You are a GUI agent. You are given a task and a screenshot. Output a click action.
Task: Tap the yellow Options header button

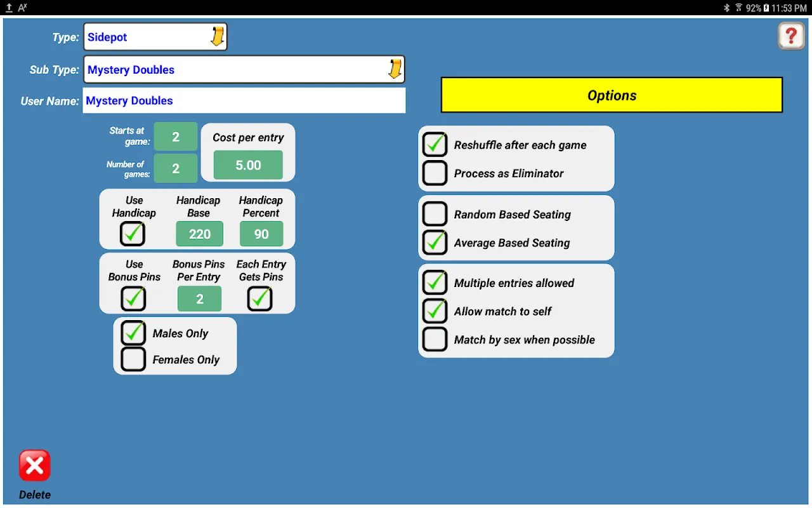612,95
